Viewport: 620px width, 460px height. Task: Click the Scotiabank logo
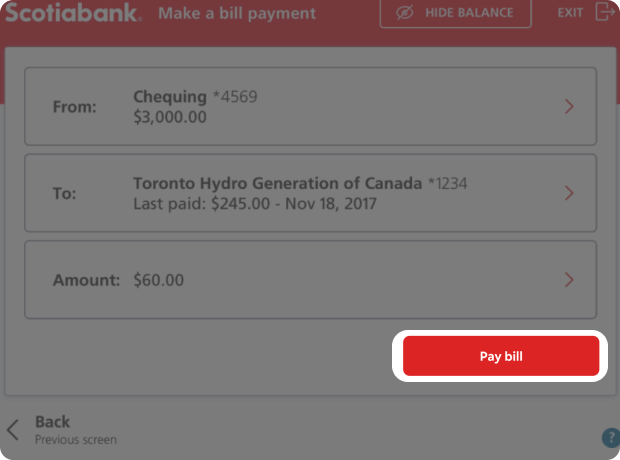72,14
